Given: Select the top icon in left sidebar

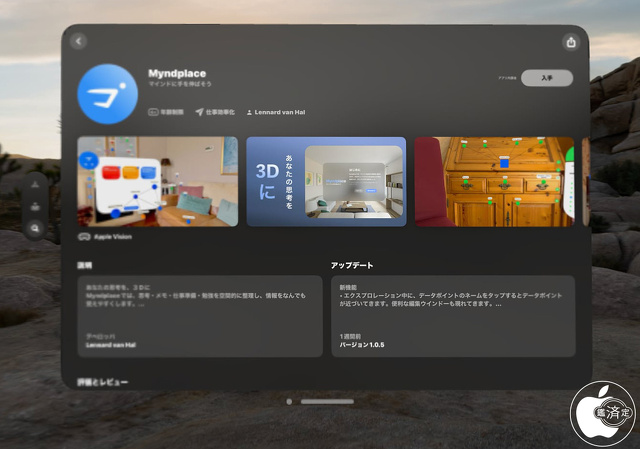Looking at the screenshot, I should click(x=36, y=186).
